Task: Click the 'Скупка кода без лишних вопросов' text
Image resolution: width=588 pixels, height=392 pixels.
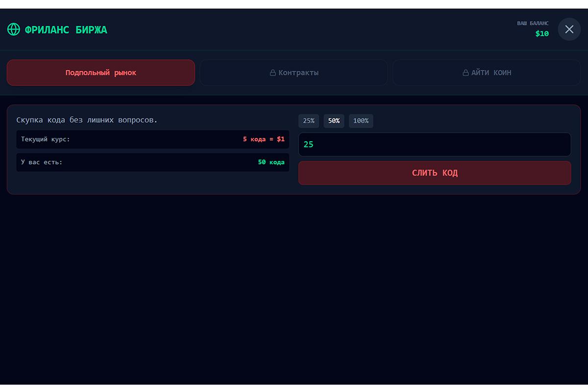Action: coord(87,120)
